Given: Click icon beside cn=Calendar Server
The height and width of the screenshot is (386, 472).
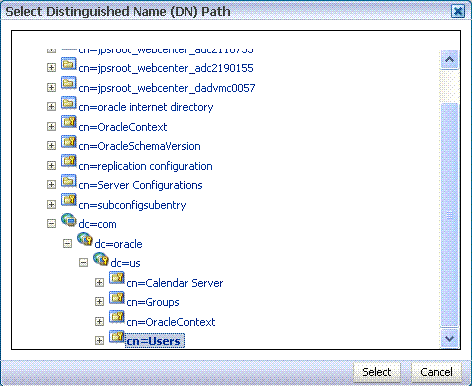Looking at the screenshot, I should 117,278.
